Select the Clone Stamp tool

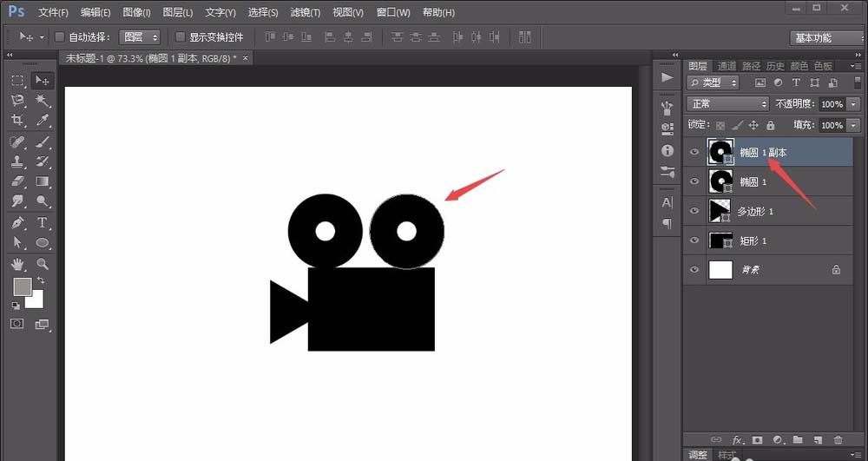coord(17,161)
